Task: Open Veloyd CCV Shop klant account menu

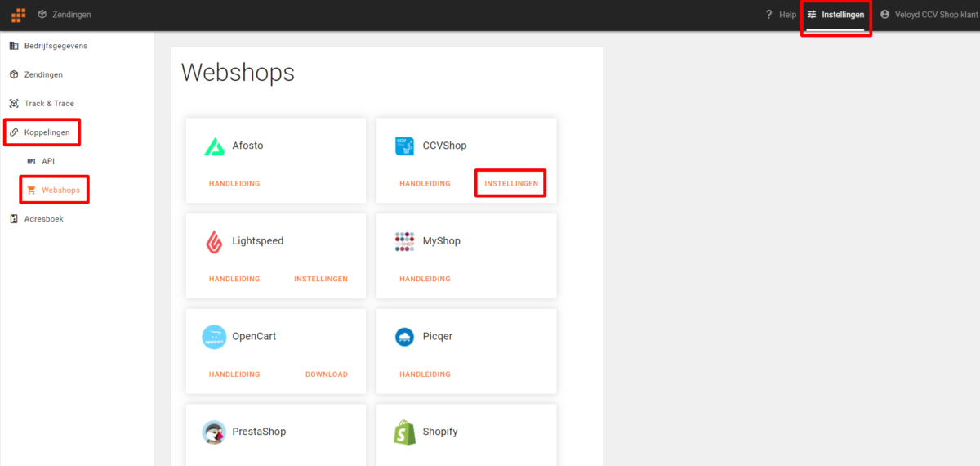Action: (x=937, y=15)
